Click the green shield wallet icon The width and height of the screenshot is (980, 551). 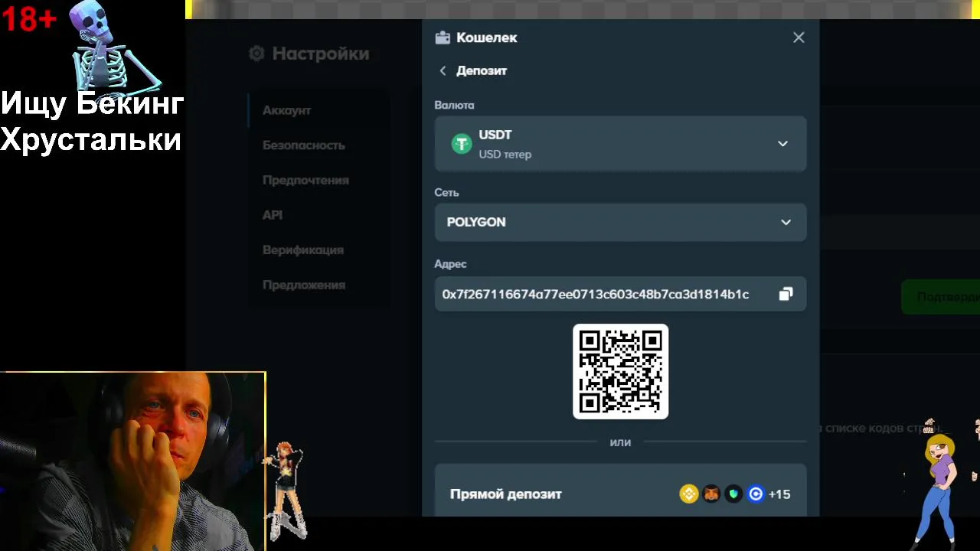(733, 494)
